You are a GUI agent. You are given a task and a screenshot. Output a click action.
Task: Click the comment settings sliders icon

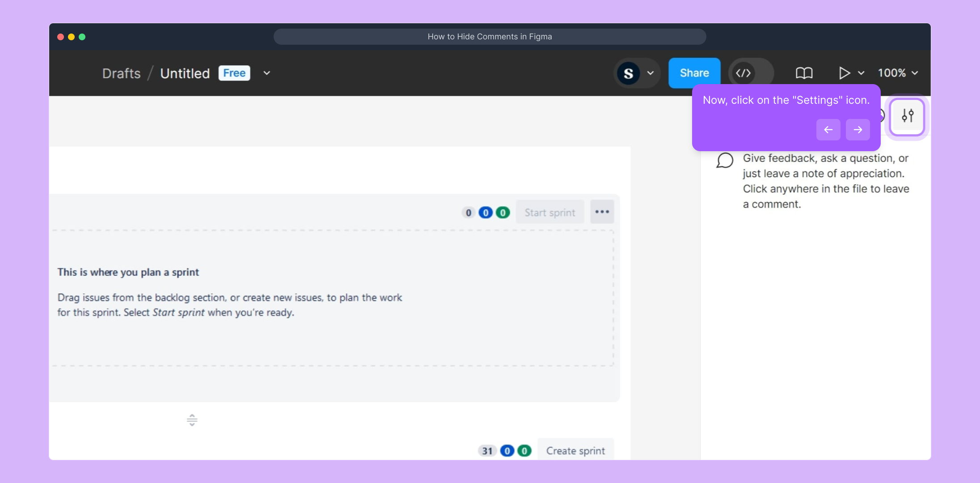point(907,116)
